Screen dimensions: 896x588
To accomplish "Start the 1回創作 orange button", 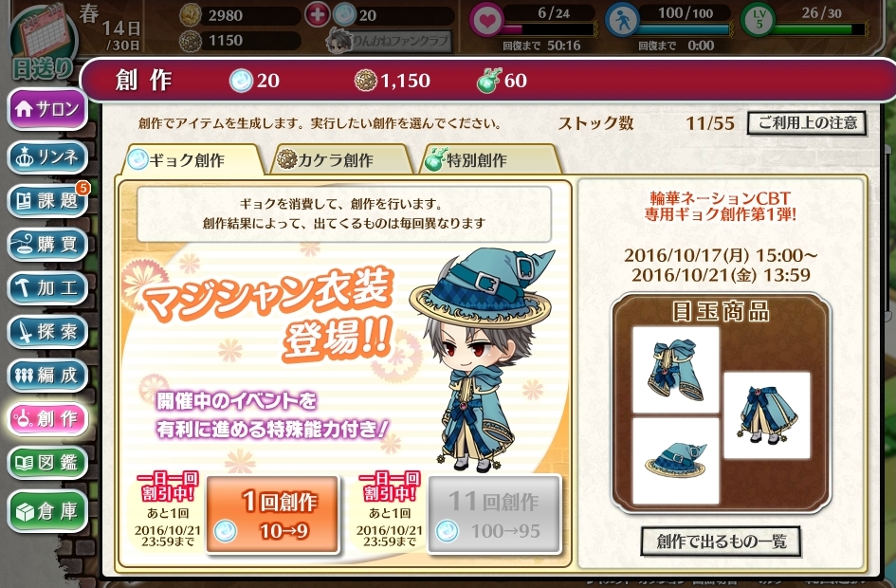I will tap(272, 515).
